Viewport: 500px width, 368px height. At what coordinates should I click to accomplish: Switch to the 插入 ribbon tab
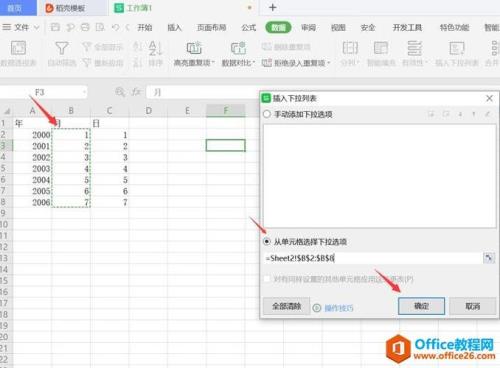point(174,27)
